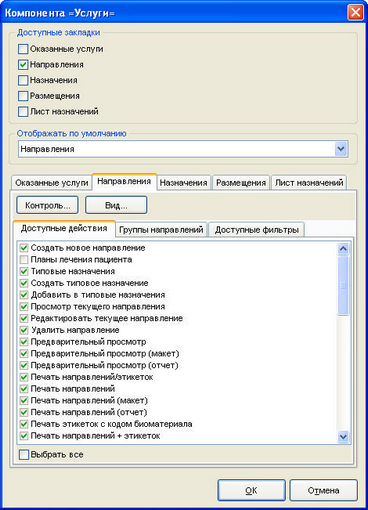The width and height of the screenshot is (368, 510).
Task: Check the Планы лечения пациента action
Action: point(24,259)
